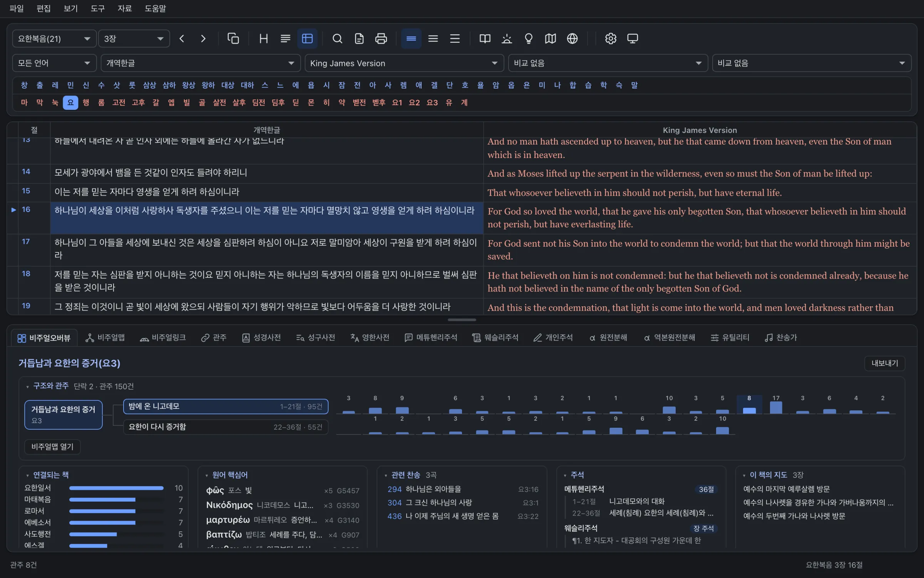Select the 창 book abbreviation
The image size is (924, 578).
click(x=24, y=85)
